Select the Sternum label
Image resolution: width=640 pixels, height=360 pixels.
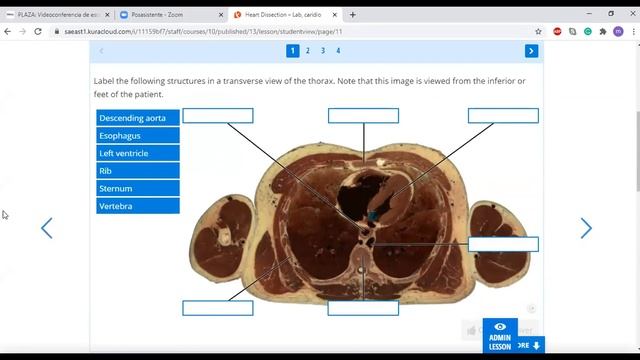coord(138,188)
